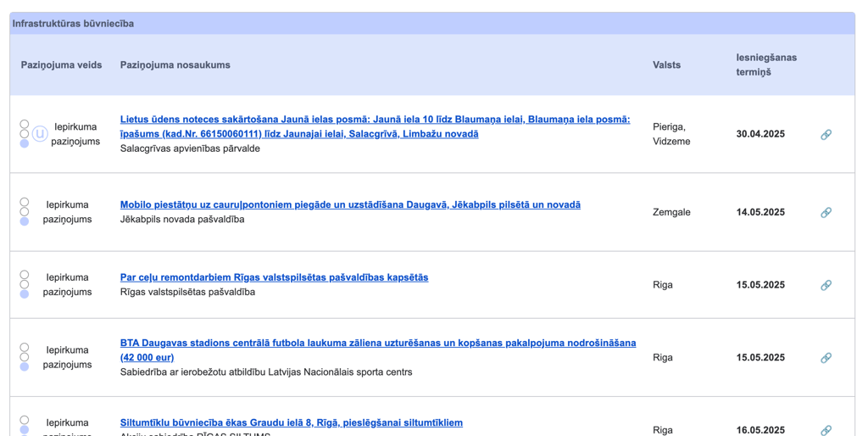Click the Paziņojuma nosaukums column header
This screenshot has height=436, width=868.
[x=175, y=64]
